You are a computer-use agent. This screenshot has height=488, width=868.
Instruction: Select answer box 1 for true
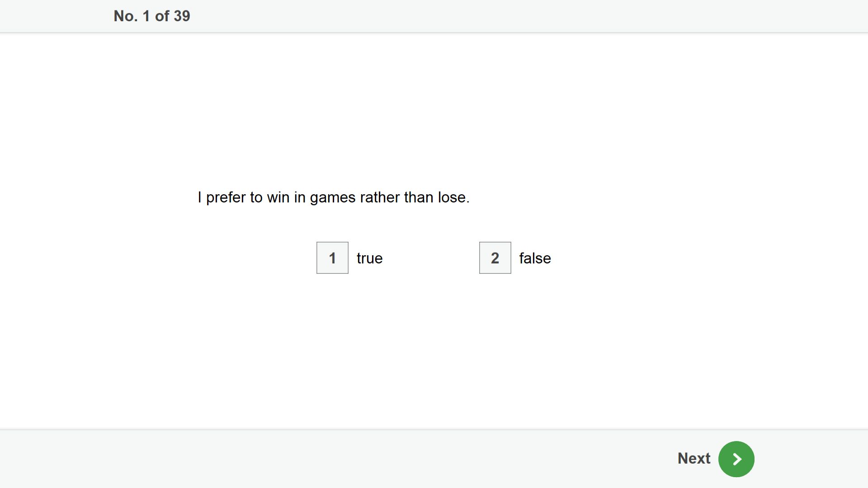click(332, 258)
